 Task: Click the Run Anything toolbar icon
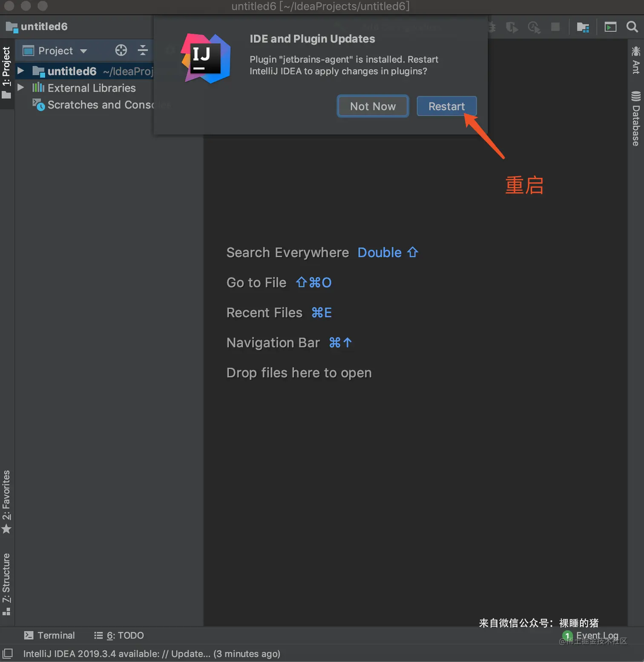pos(610,27)
